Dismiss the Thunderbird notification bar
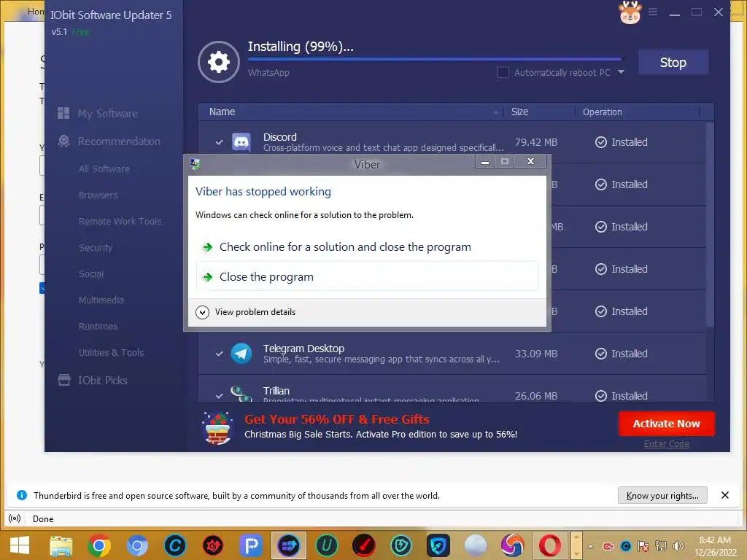This screenshot has height=560, width=747. pos(724,495)
